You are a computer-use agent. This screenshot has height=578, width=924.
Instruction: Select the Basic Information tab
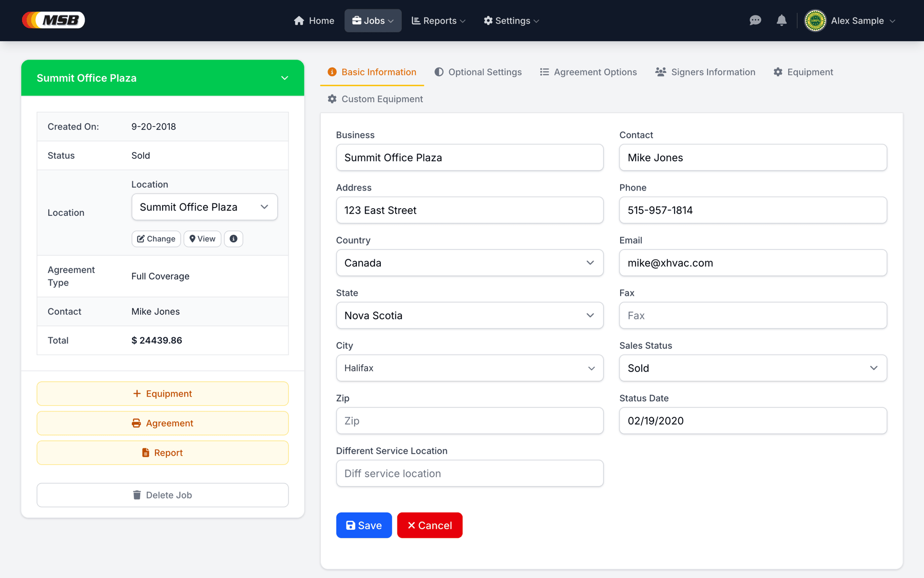[372, 72]
